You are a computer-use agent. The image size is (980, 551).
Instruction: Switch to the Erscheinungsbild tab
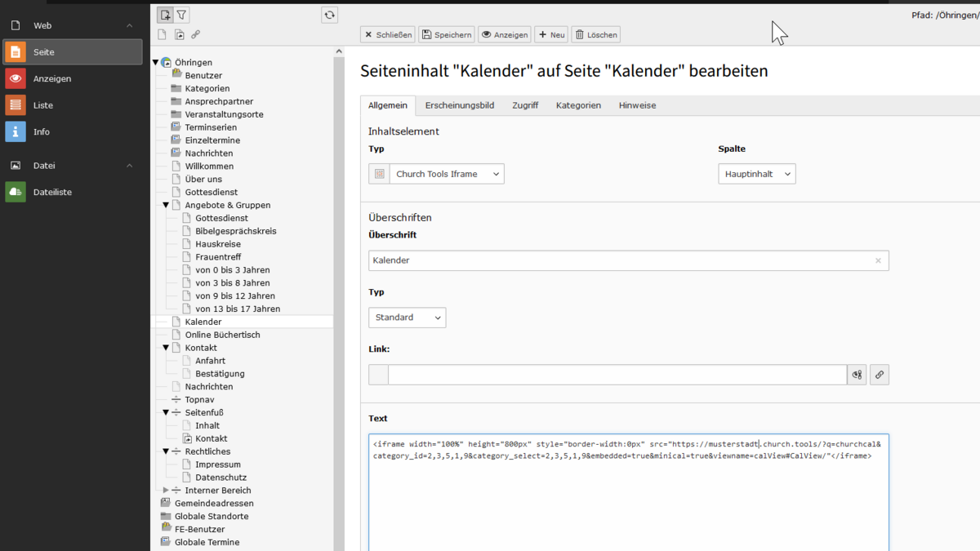pos(459,105)
